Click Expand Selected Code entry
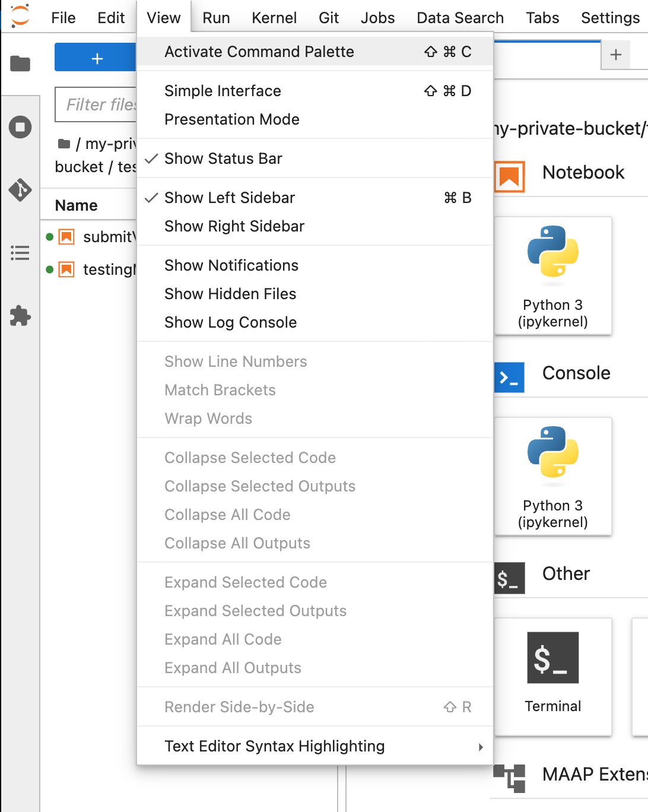 click(315, 582)
